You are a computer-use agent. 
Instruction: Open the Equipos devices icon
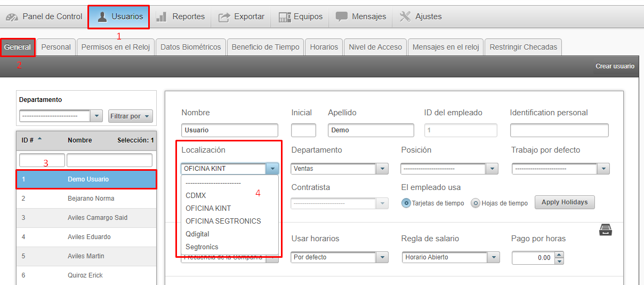tap(285, 17)
